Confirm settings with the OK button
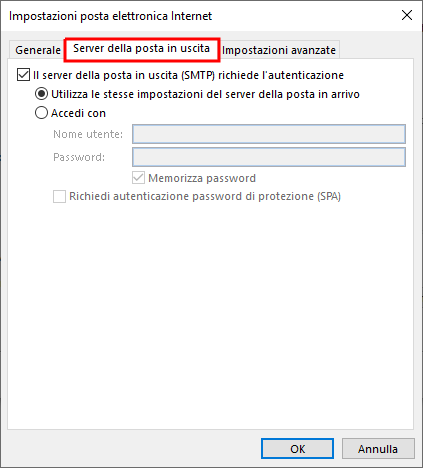 297,449
